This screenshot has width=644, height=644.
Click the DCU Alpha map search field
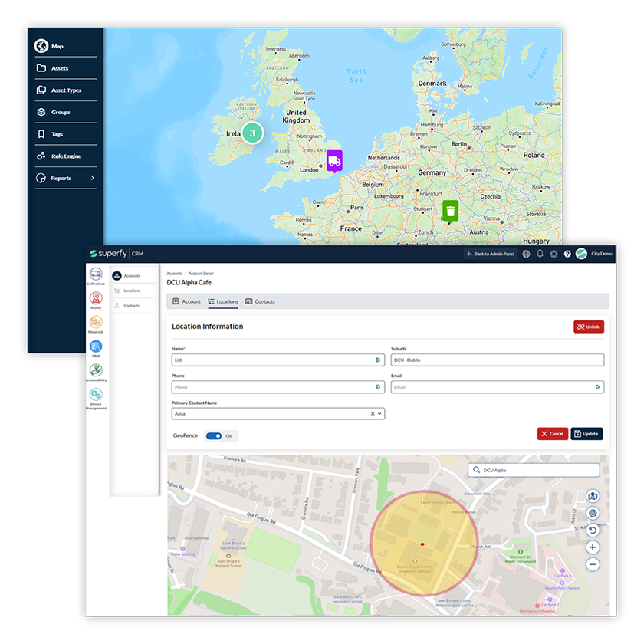(534, 471)
